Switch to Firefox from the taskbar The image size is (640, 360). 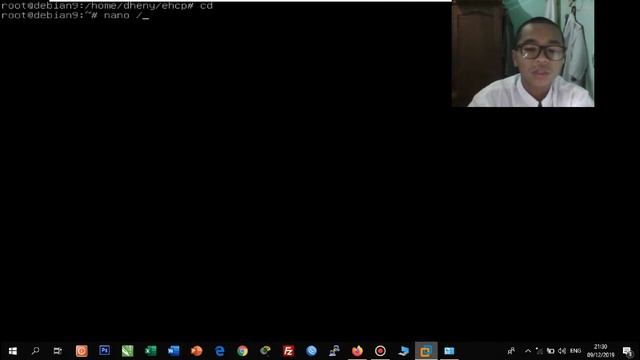tap(358, 351)
